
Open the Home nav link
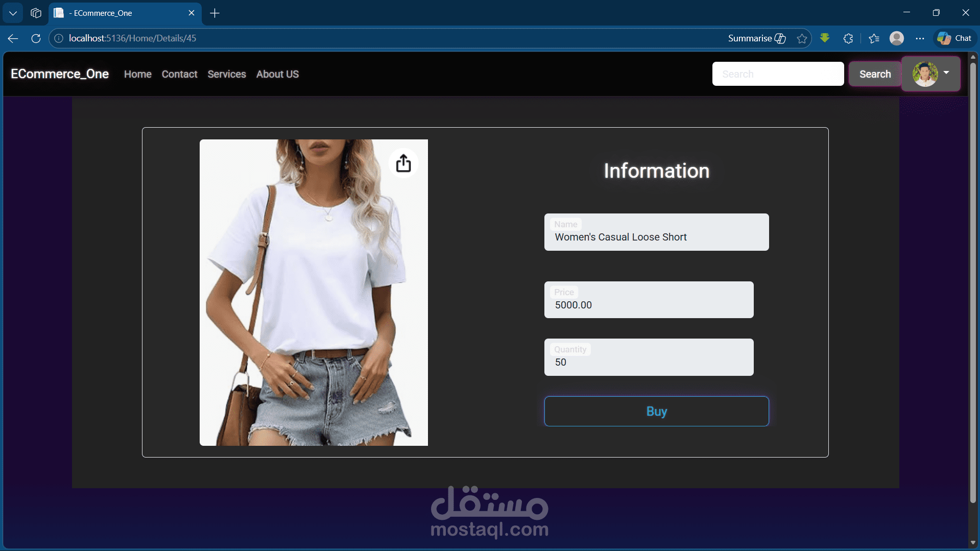click(138, 74)
